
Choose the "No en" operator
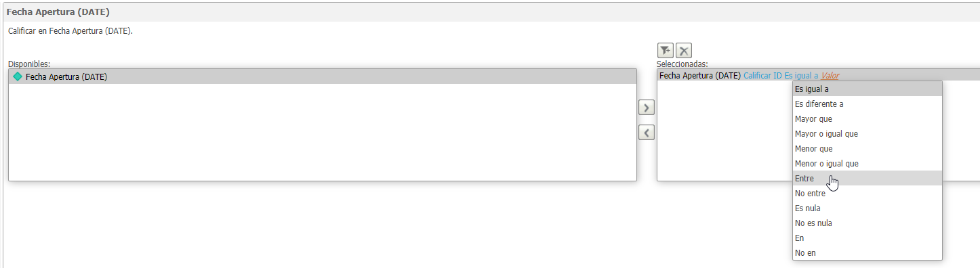point(867,253)
